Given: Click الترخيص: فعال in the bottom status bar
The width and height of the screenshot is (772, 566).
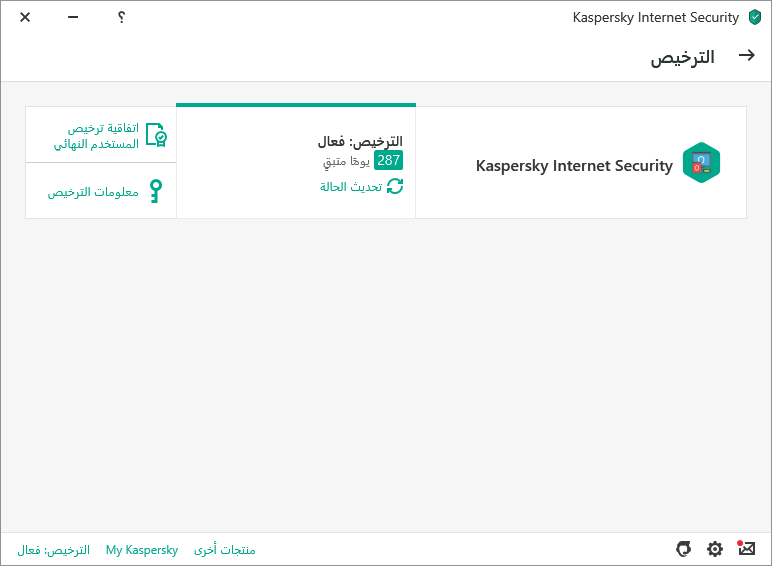Looking at the screenshot, I should tap(53, 550).
